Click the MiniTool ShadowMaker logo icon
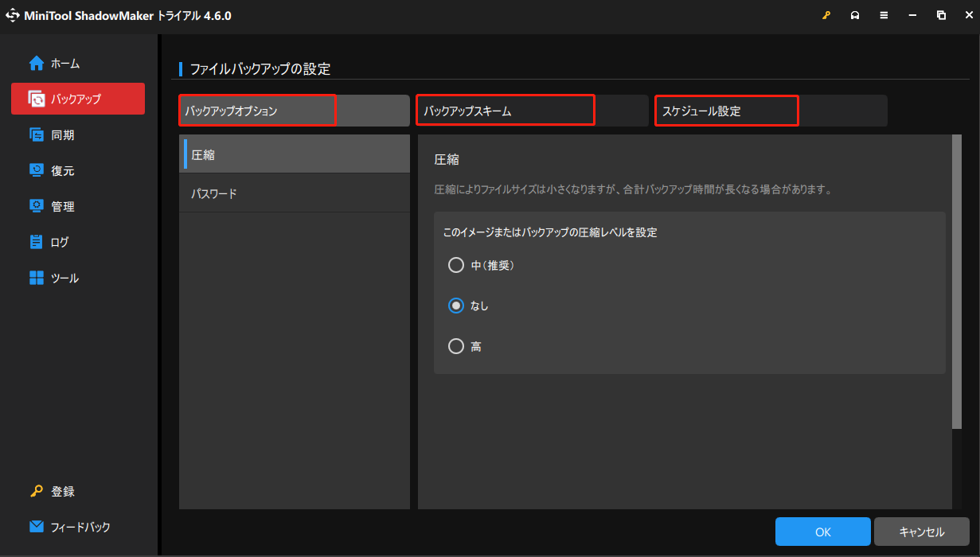This screenshot has height=557, width=980. 14,15
